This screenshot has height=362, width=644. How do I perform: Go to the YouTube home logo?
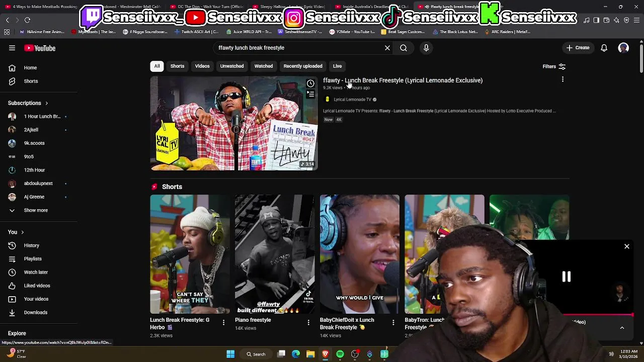40,48
